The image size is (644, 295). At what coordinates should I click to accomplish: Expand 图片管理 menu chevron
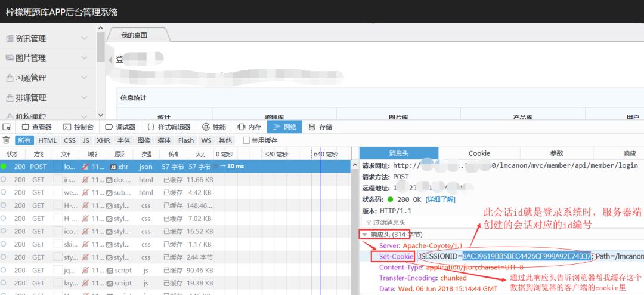[84, 58]
